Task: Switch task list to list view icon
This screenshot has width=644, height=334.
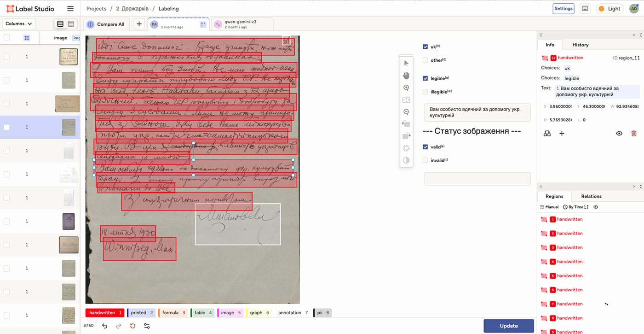Action: [x=60, y=24]
